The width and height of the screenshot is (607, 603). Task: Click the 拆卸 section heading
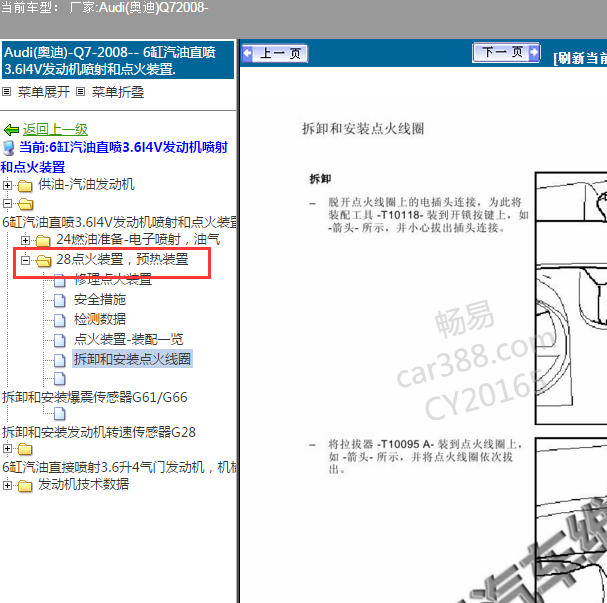tap(320, 179)
